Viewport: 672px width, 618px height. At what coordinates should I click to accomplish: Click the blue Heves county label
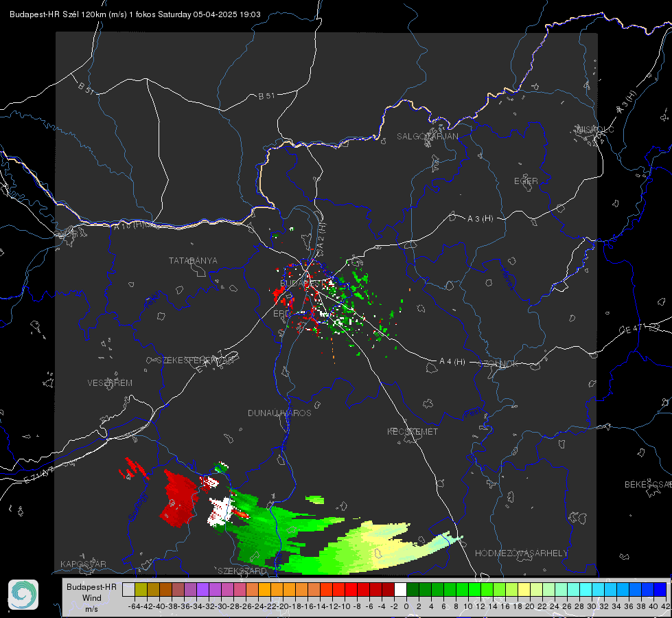[508, 278]
